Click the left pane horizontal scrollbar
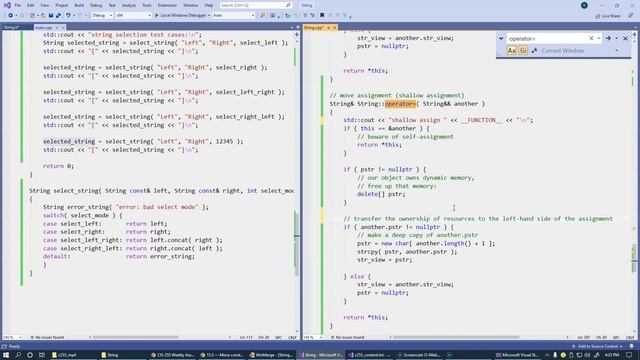 point(136,337)
